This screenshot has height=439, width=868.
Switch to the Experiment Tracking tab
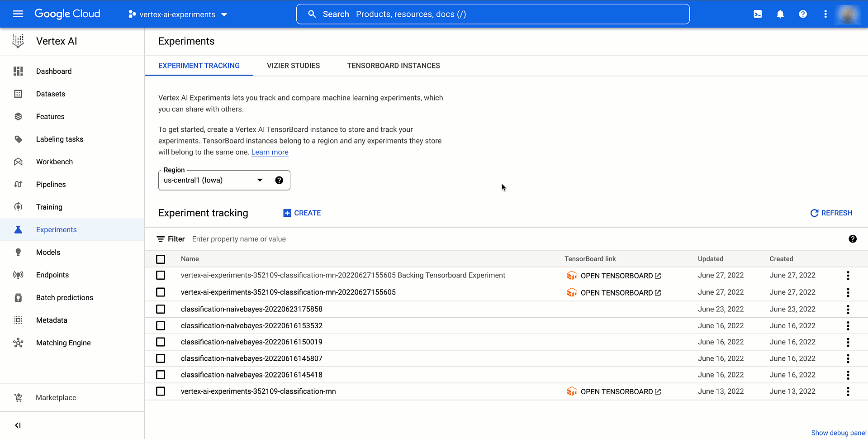pyautogui.click(x=199, y=66)
